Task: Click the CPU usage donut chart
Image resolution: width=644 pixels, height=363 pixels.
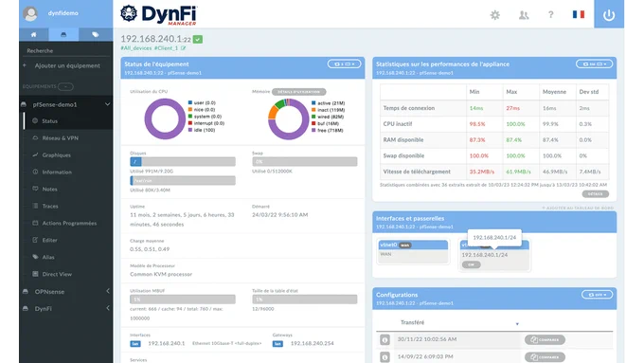Action: 165,118
